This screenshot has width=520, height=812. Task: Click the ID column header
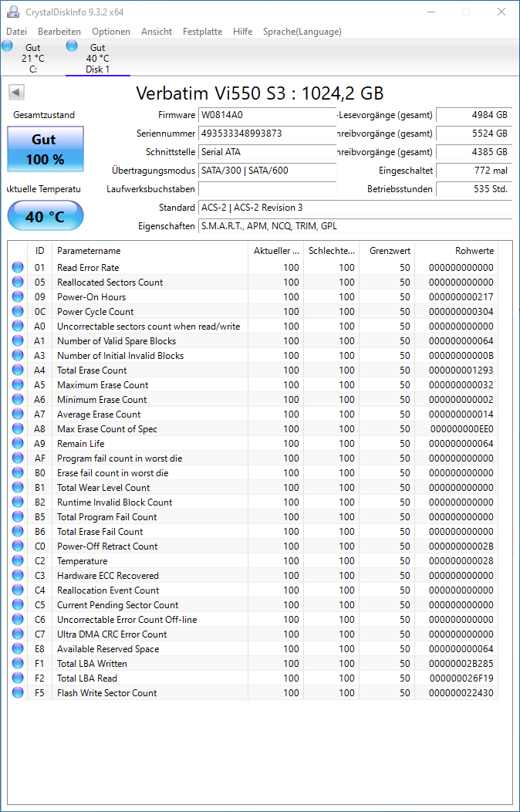point(40,251)
